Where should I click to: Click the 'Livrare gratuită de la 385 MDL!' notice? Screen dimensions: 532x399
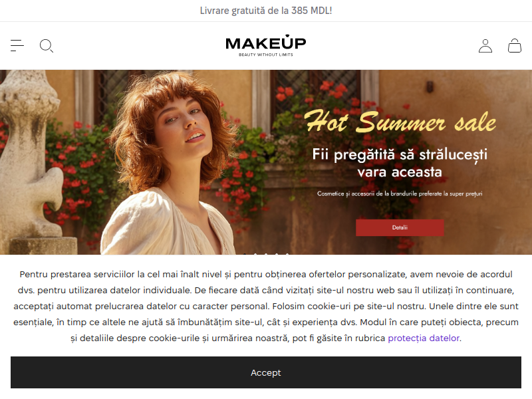(265, 11)
